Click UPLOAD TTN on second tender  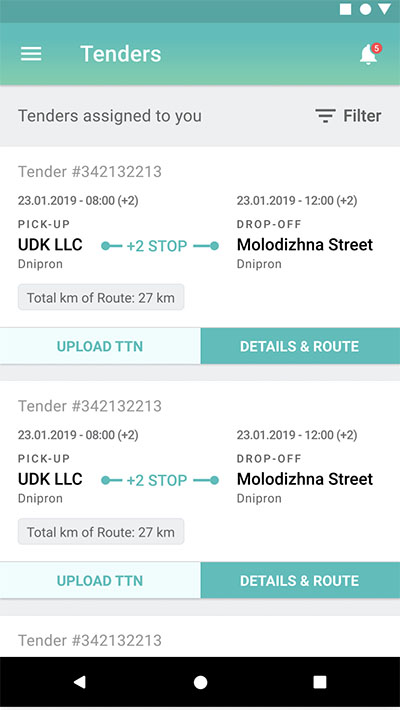pyautogui.click(x=100, y=581)
